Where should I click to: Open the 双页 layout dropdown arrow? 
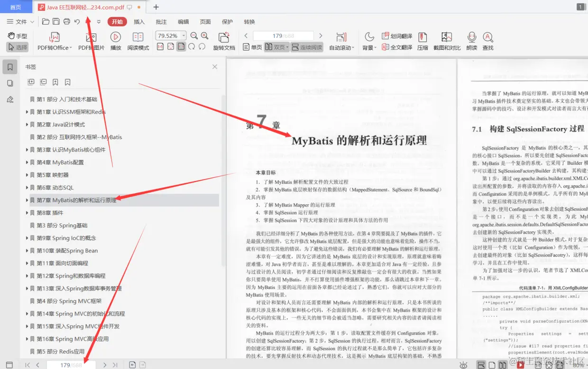(x=287, y=48)
